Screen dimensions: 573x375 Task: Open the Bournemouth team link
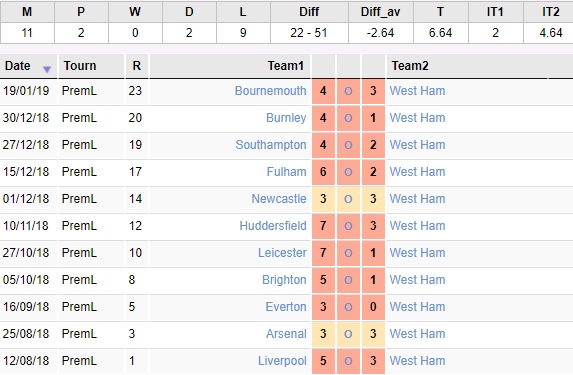270,91
